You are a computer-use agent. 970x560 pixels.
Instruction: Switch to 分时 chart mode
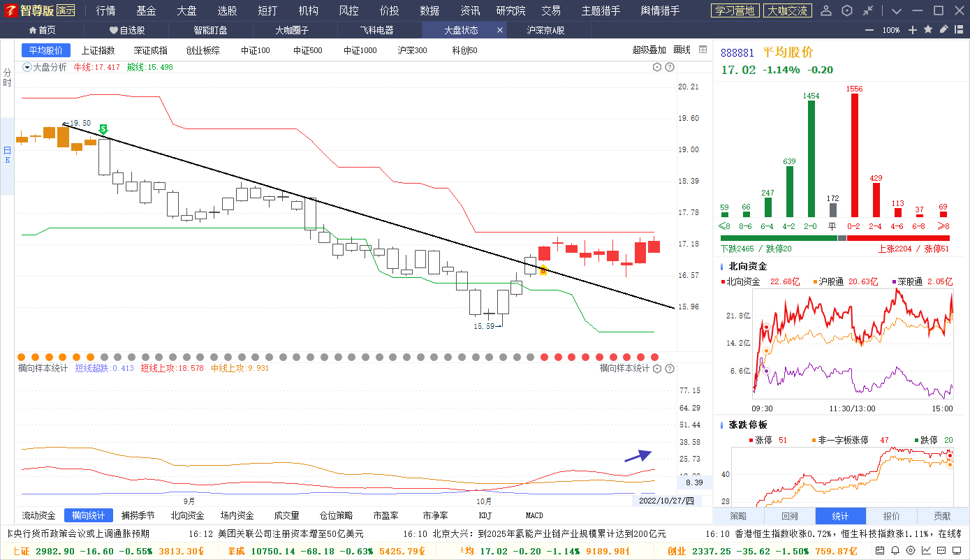(x=7, y=78)
